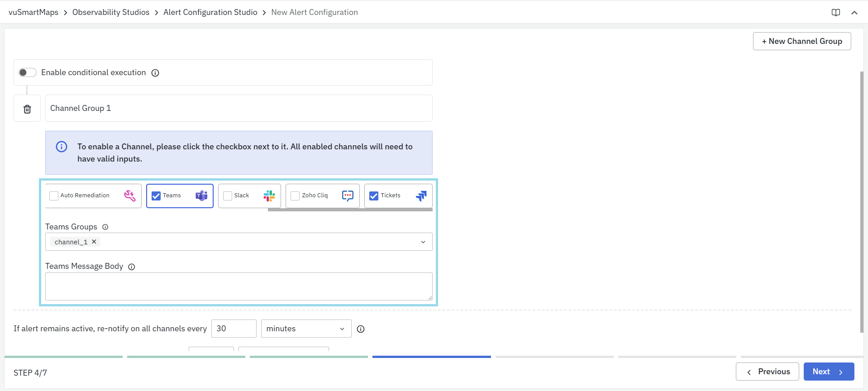Click the Microsoft Teams logo icon

coord(201,195)
